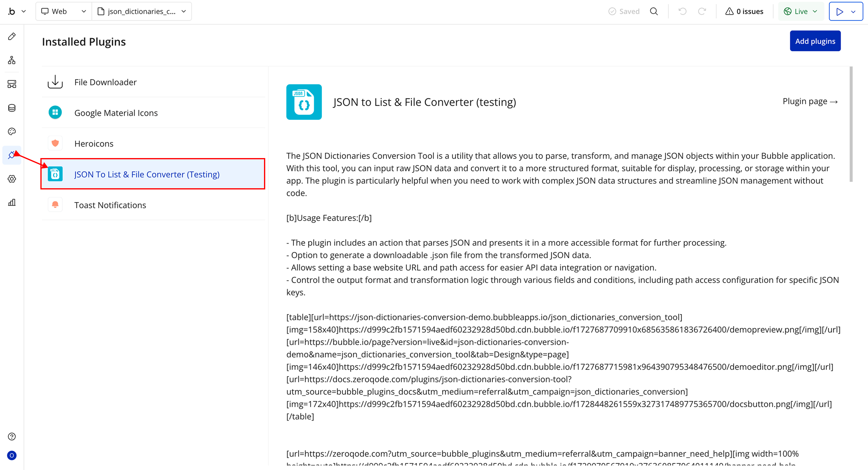Open the Workflow tab icon
Viewport: 868px width, 470px height.
tap(12, 60)
